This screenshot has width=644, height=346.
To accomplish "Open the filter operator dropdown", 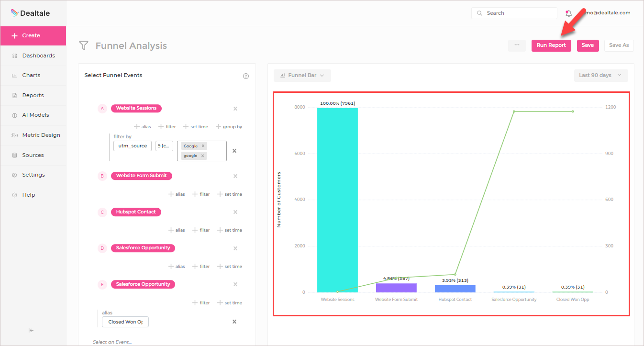I will pyautogui.click(x=164, y=146).
